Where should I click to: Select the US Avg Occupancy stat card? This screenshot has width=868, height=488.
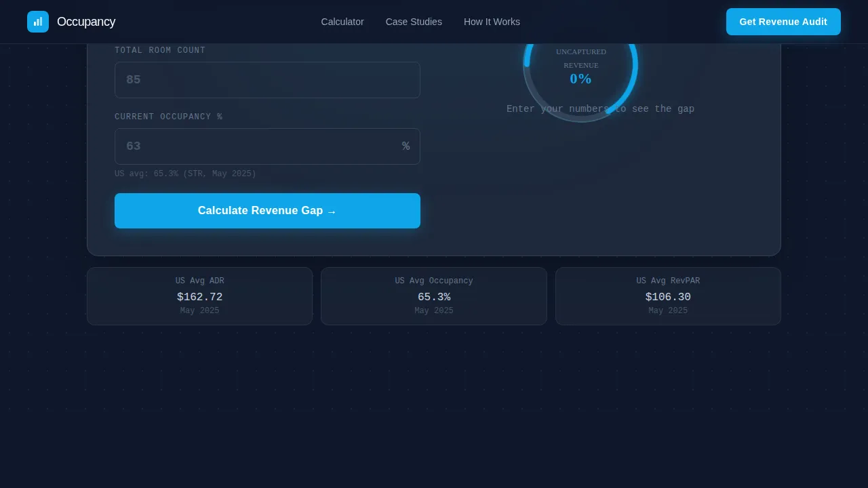pos(434,296)
